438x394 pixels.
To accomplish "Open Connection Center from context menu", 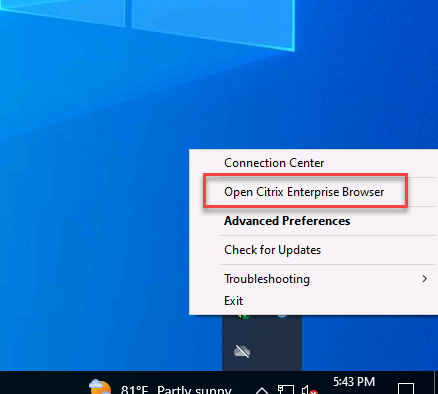I will (313, 163).
